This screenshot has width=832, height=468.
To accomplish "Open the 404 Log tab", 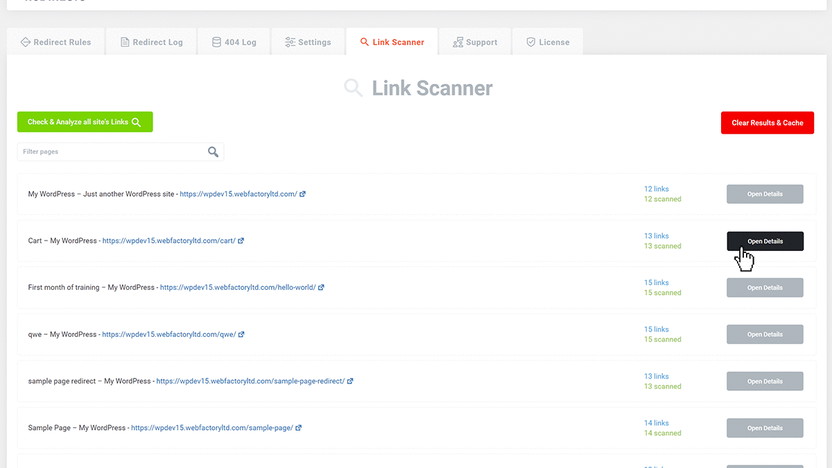I will [x=234, y=42].
